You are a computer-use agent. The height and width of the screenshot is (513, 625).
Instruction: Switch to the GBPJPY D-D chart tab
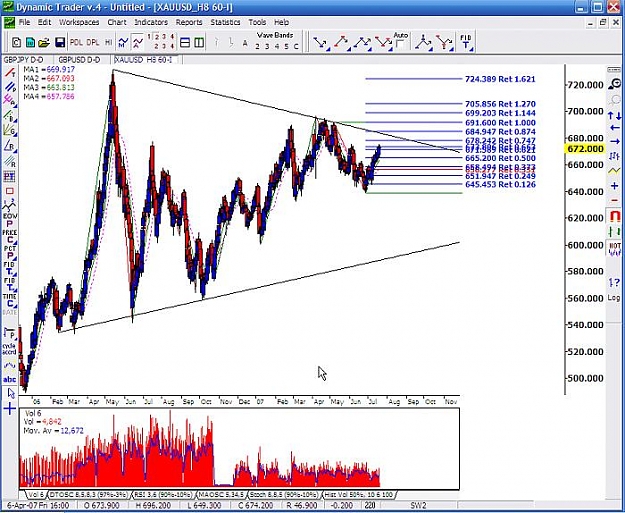coord(24,60)
